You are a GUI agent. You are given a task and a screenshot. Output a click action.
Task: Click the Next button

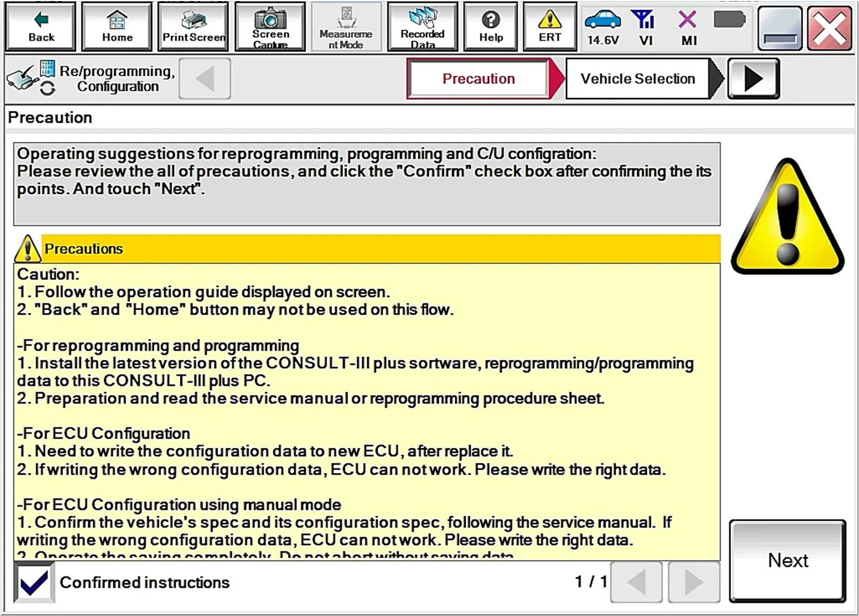pyautogui.click(x=788, y=561)
